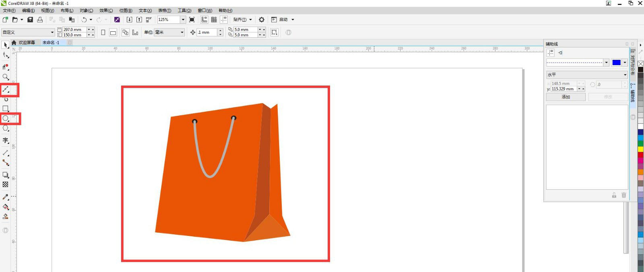Expand the Open file dropdown arrow

coord(22,19)
